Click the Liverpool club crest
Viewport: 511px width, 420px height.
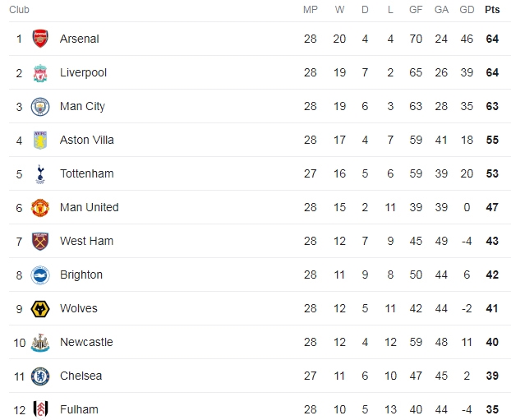(40, 73)
